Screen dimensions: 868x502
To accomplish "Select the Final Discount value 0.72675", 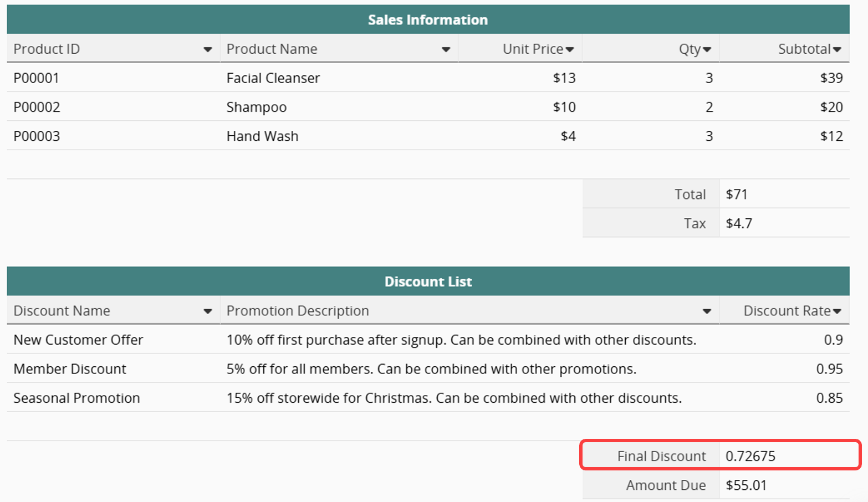I will click(750, 456).
